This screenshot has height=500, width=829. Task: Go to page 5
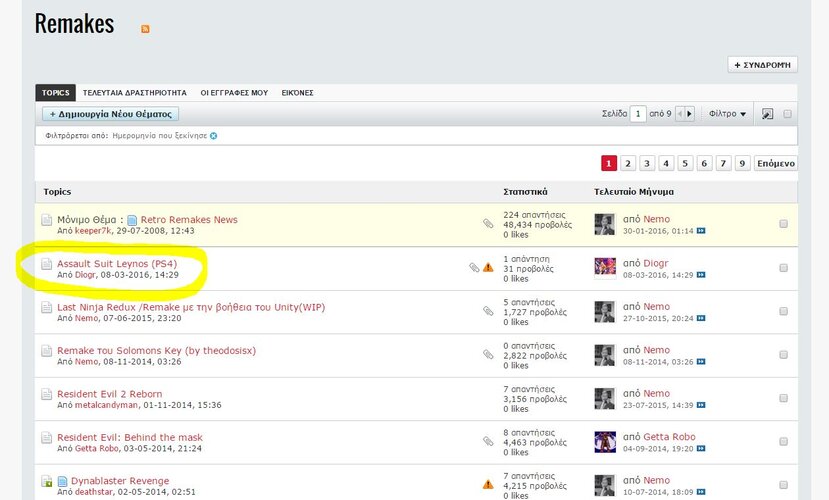coord(685,163)
